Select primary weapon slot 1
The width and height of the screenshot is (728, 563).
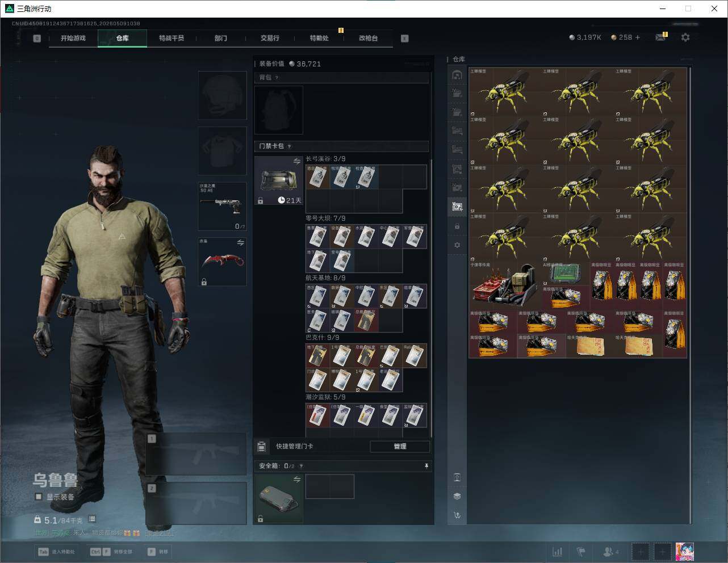point(196,454)
